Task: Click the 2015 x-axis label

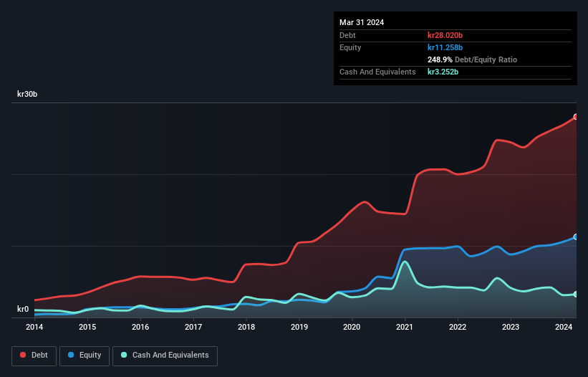Action: coord(87,327)
